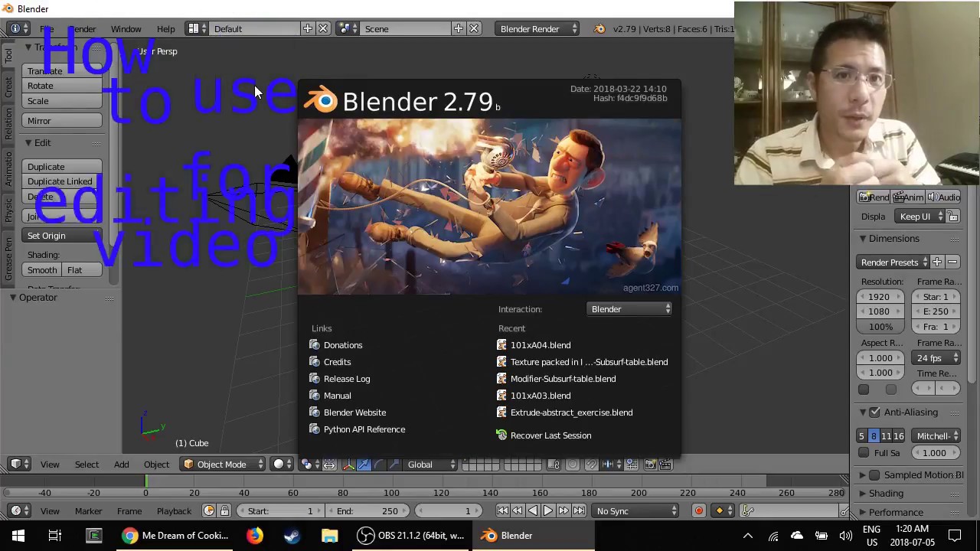Open viewport shading sphere selector

[x=283, y=464]
